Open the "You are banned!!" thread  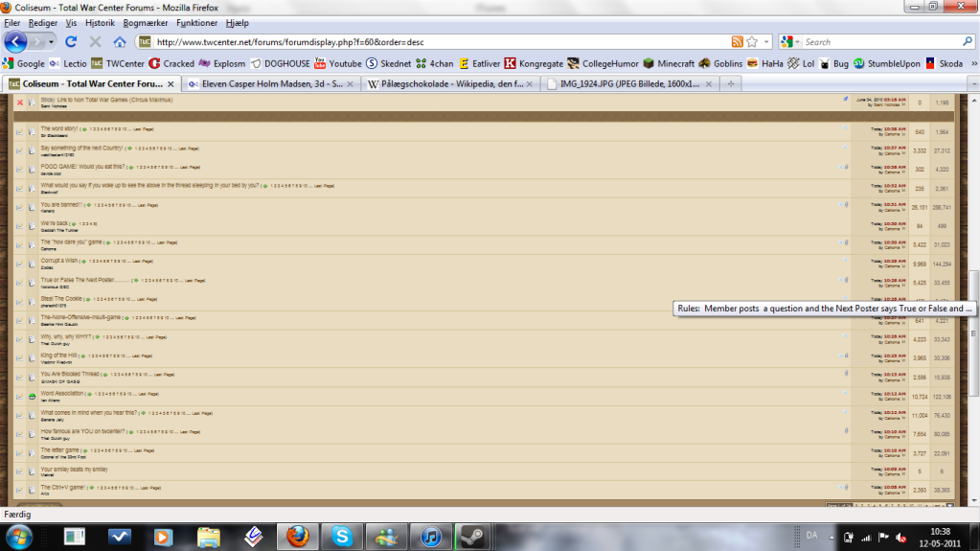click(62, 204)
